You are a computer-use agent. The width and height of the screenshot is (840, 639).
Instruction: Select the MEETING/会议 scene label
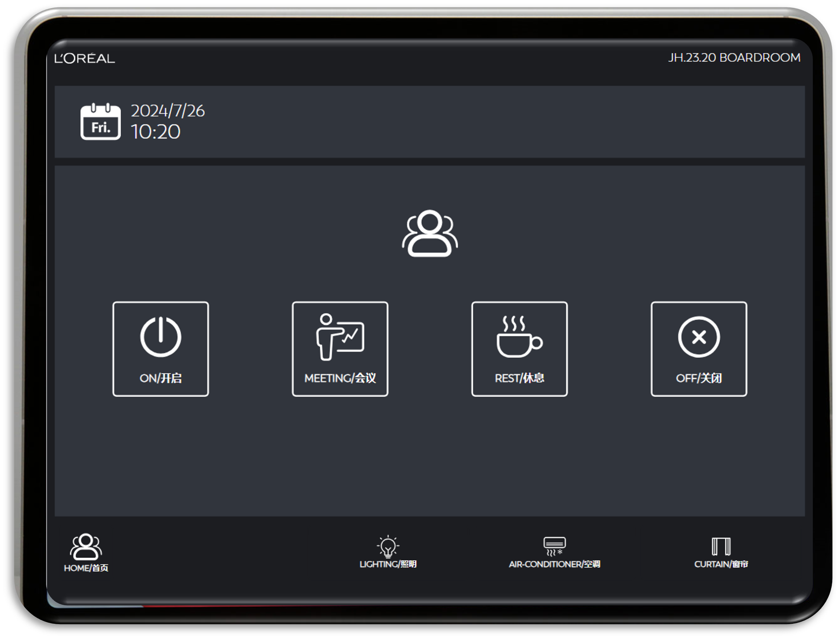pyautogui.click(x=340, y=378)
